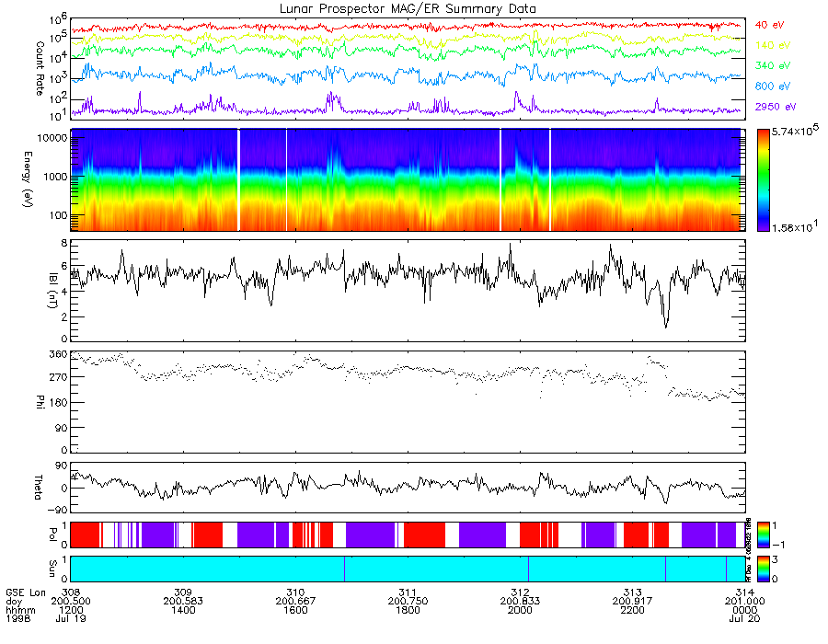Click the energy spectrogram color bar
This screenshot has height=644, width=828.
pyautogui.click(x=763, y=180)
